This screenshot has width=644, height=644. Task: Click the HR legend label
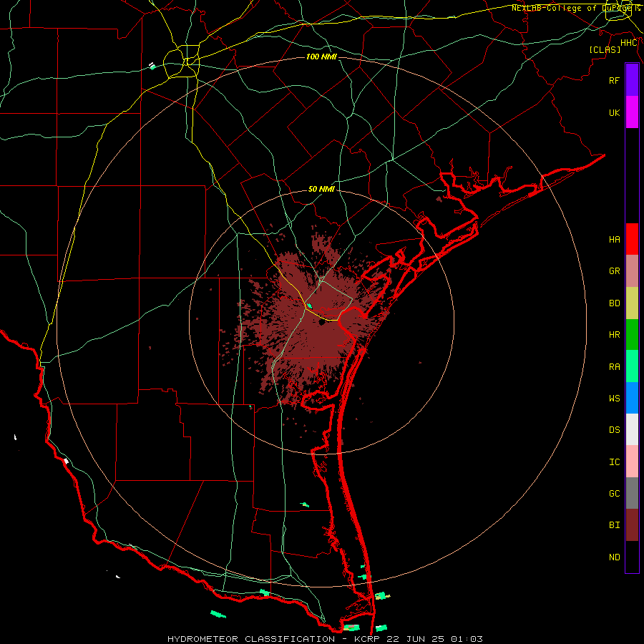pos(615,335)
